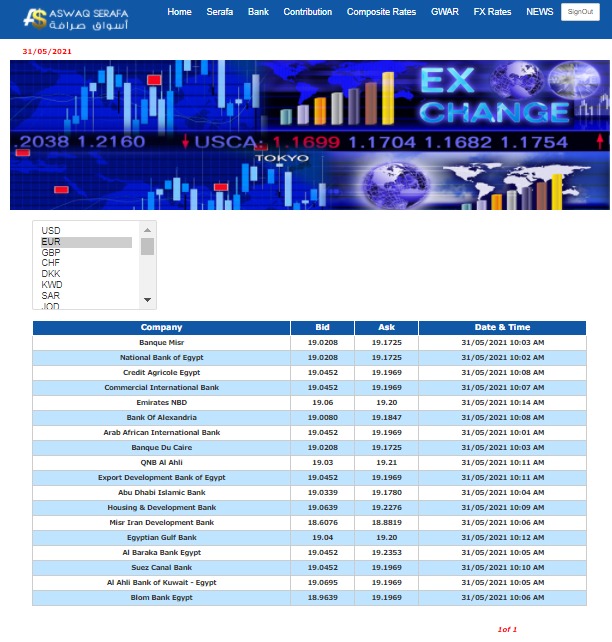Click Blom Bank Egypt
This screenshot has height=642, width=612.
coord(161,598)
